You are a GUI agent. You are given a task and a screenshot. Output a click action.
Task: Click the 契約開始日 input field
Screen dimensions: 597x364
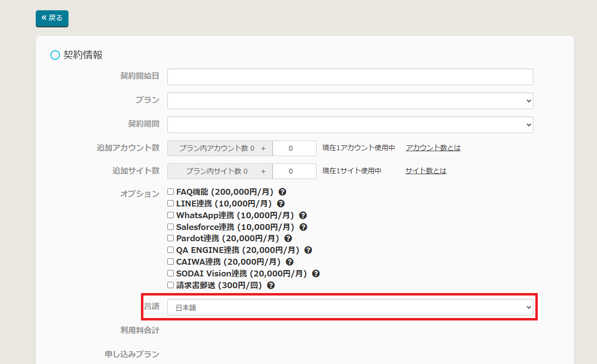coord(350,77)
